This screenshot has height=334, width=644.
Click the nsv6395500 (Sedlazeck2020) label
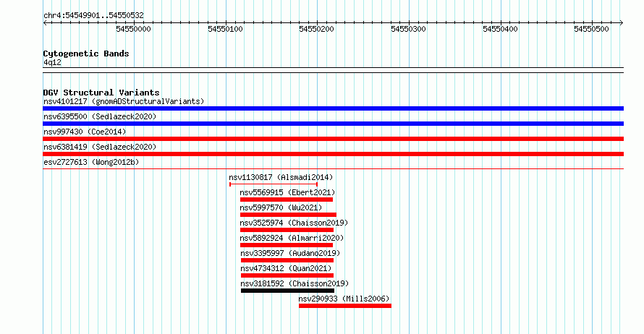click(100, 116)
